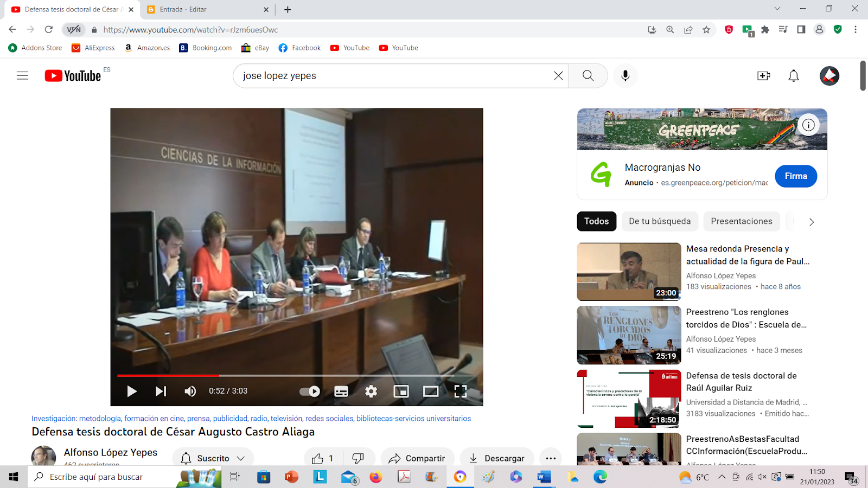Bookmark page with star icon
Image resolution: width=868 pixels, height=488 pixels.
(x=706, y=30)
